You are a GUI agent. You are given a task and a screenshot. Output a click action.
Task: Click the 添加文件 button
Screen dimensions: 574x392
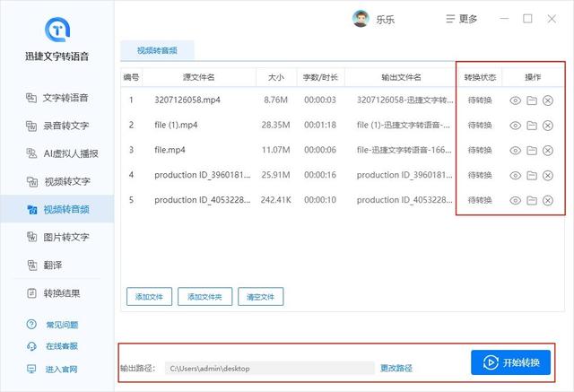[149, 297]
